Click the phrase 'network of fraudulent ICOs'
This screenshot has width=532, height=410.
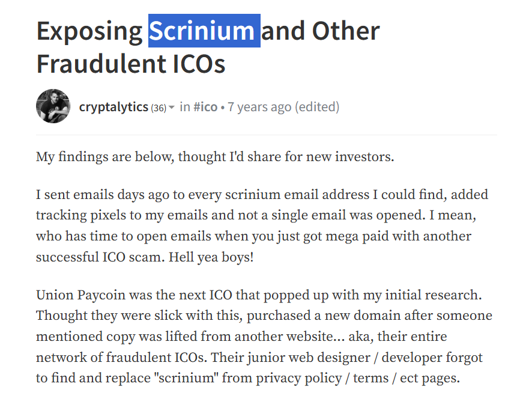click(x=121, y=357)
